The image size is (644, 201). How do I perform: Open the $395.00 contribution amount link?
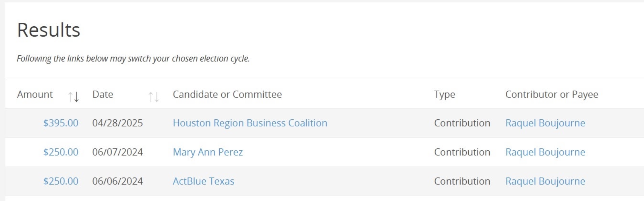tap(61, 123)
